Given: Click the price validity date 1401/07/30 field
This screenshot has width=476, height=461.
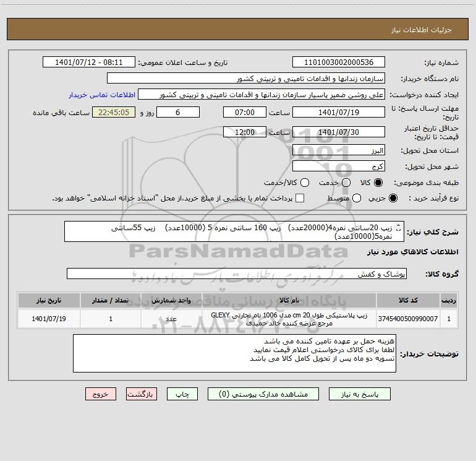Looking at the screenshot, I should tap(339, 132).
